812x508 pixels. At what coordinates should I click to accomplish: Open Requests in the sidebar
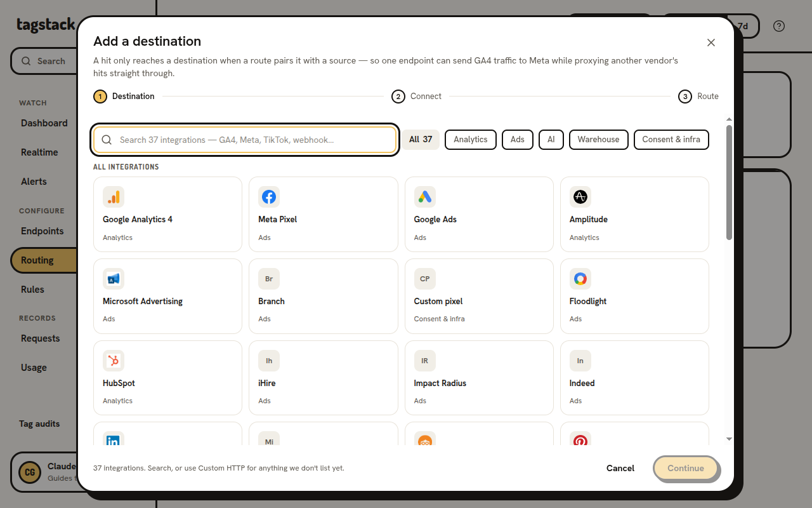point(41,338)
